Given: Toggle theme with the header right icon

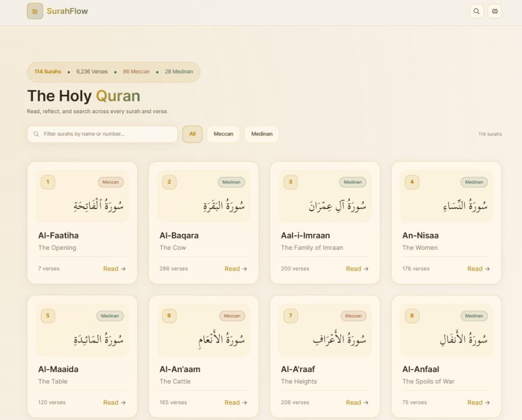Looking at the screenshot, I should (494, 11).
